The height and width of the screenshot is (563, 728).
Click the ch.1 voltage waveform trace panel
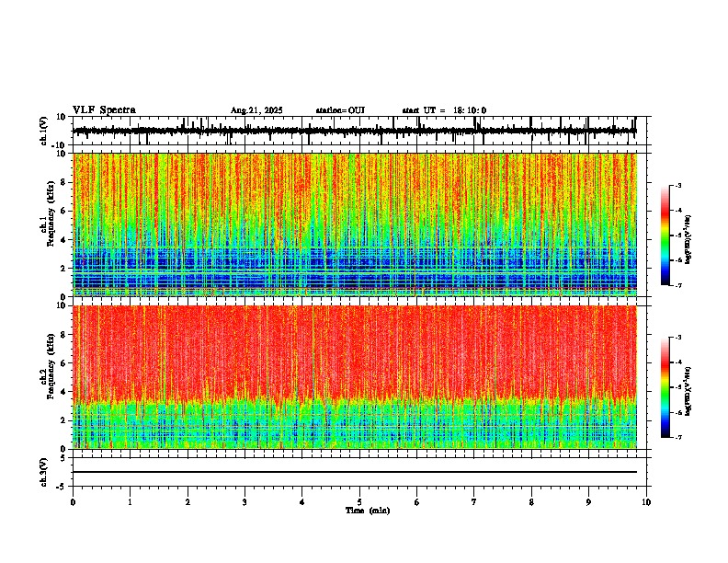[358, 131]
